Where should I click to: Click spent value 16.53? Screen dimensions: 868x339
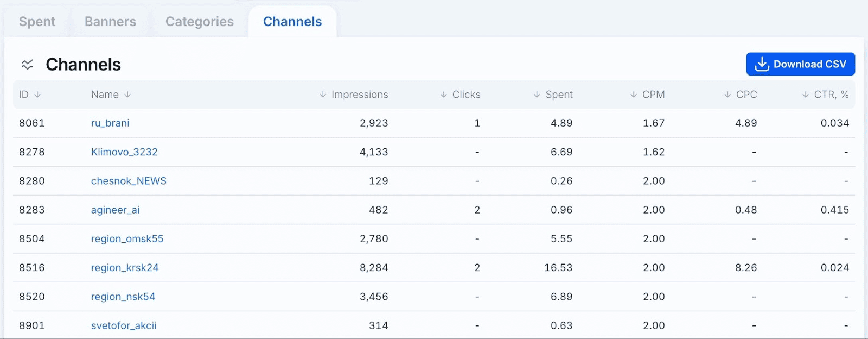tap(558, 268)
